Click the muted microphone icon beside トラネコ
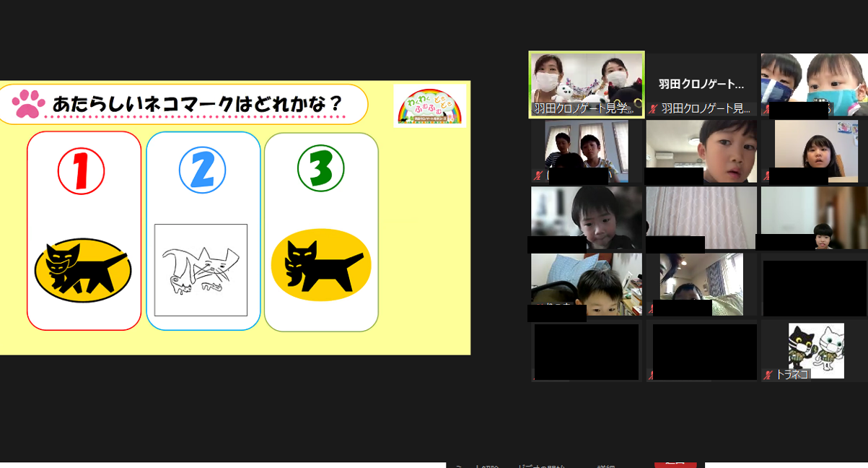Screen dimensions: 868x468 point(768,375)
